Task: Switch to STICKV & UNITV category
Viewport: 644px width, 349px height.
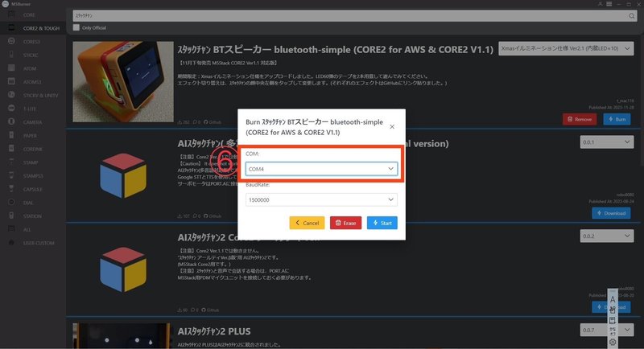Action: pos(33,95)
